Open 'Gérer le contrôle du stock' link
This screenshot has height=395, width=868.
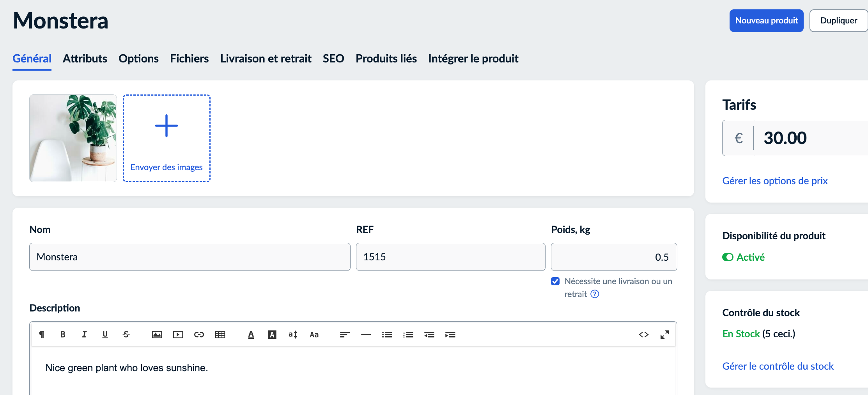(x=778, y=366)
